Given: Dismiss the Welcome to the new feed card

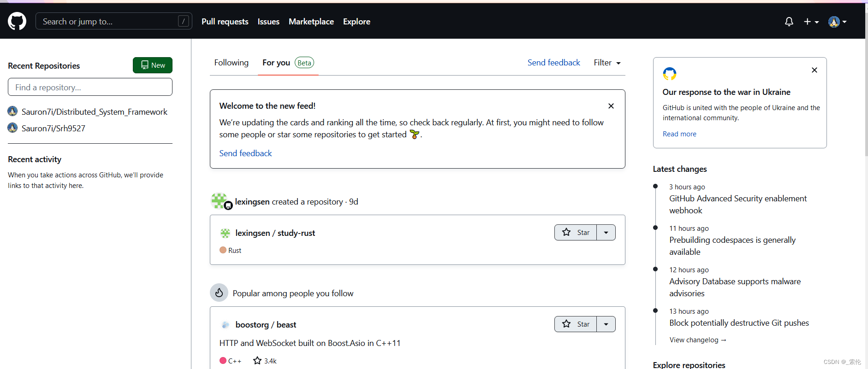Looking at the screenshot, I should point(611,106).
